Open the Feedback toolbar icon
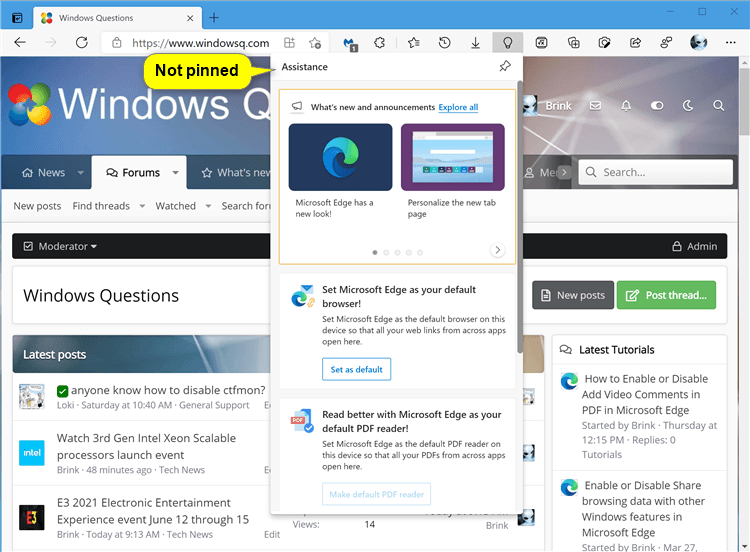Screen dimensions: 750x552 click(x=666, y=43)
